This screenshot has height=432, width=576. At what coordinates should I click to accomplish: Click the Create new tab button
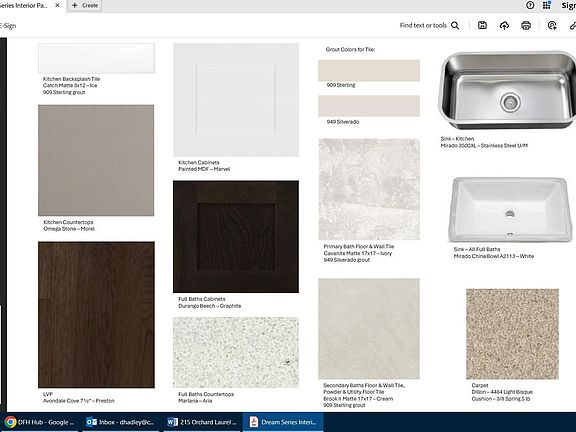coord(85,6)
